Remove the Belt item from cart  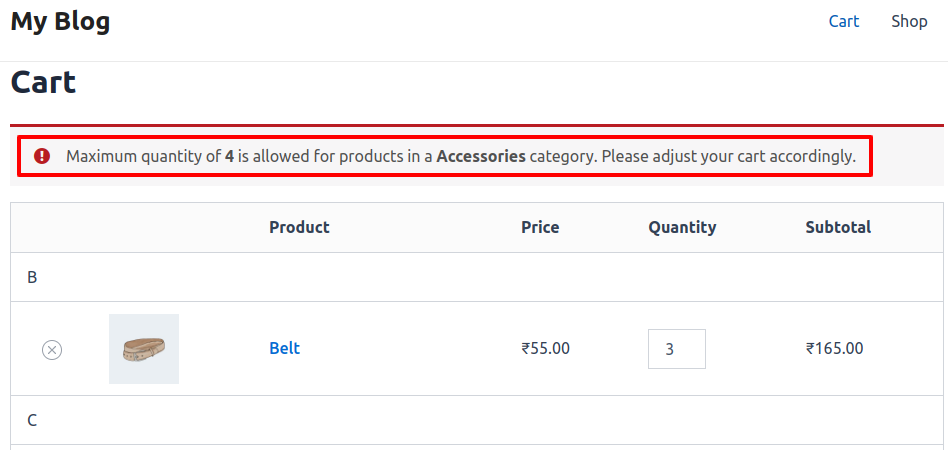point(52,349)
